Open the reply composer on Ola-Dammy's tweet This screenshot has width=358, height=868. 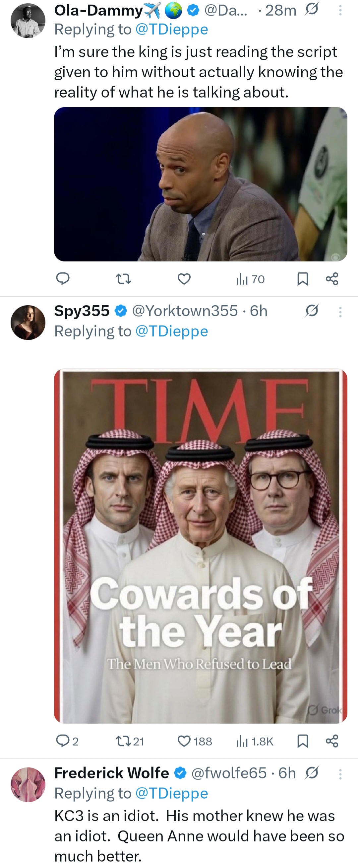[x=63, y=278]
